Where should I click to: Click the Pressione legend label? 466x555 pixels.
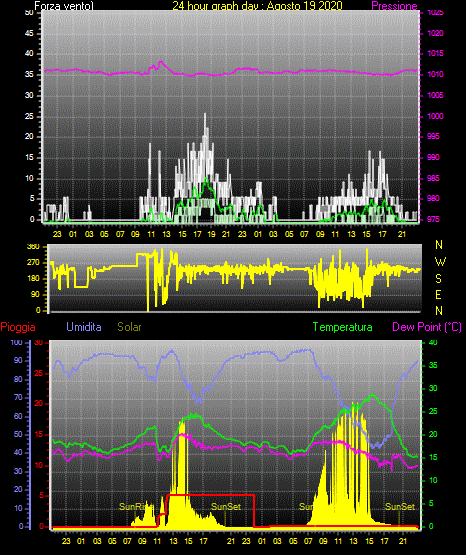(394, 6)
